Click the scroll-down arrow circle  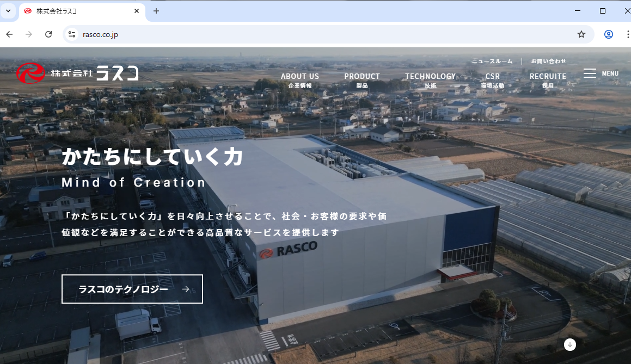pyautogui.click(x=569, y=344)
